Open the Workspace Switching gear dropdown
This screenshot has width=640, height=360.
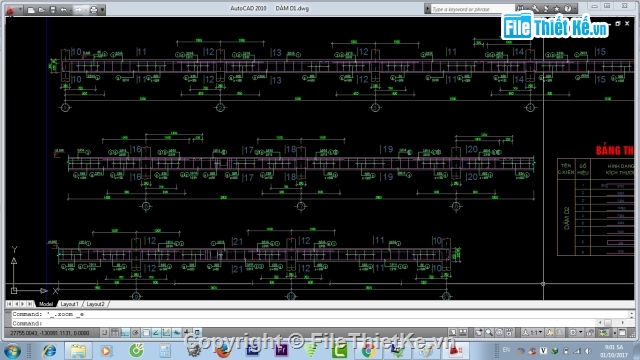576,333
